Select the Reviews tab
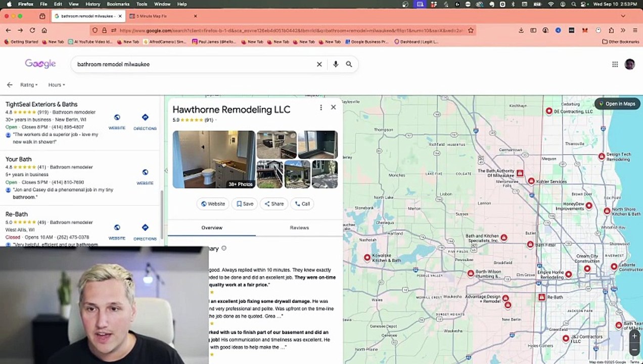This screenshot has width=643, height=364. 299,227
